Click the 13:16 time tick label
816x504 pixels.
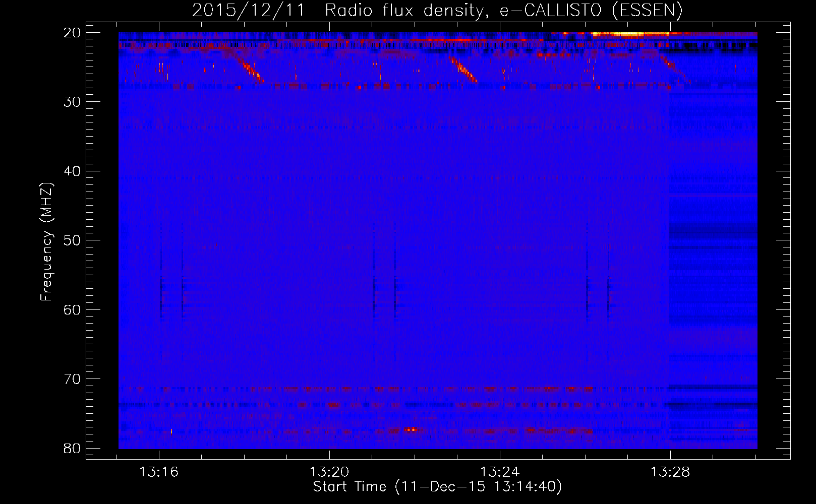point(159,472)
